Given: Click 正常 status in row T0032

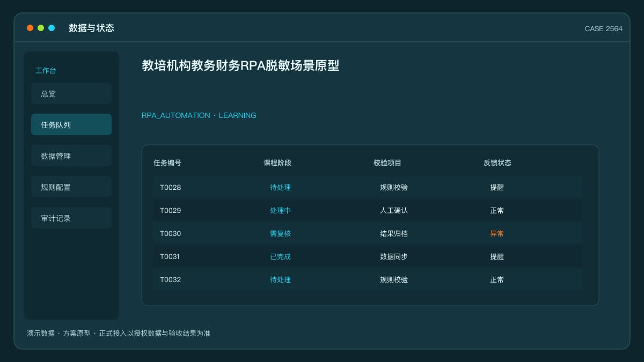Looking at the screenshot, I should [497, 279].
